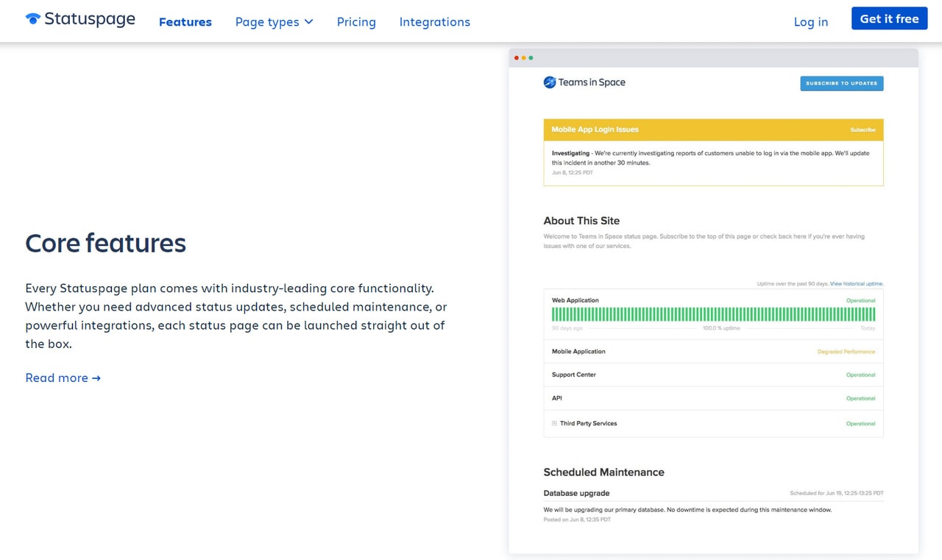
Task: Click the Get it free button
Action: (889, 19)
